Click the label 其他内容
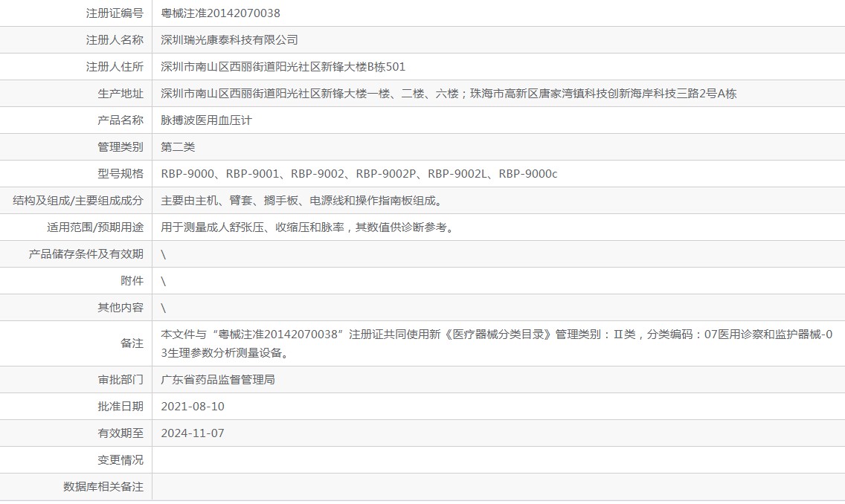Viewport: 845px width, 504px height. 121,308
